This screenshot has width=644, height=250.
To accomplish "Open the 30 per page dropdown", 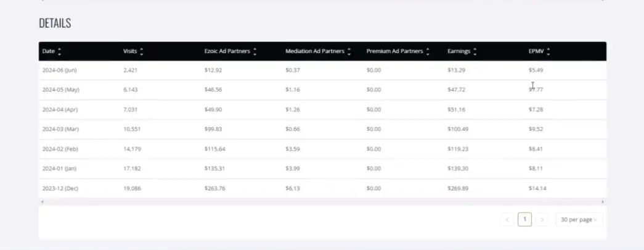I will (579, 220).
